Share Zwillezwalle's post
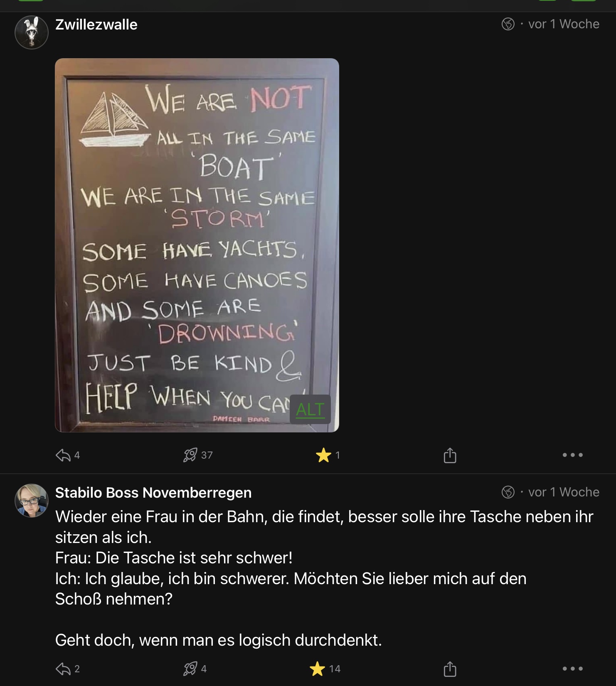Image resolution: width=616 pixels, height=686 pixels. pyautogui.click(x=450, y=455)
